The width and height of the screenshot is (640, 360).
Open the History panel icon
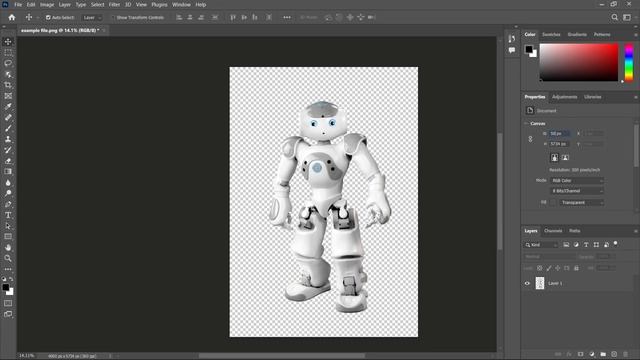point(512,38)
